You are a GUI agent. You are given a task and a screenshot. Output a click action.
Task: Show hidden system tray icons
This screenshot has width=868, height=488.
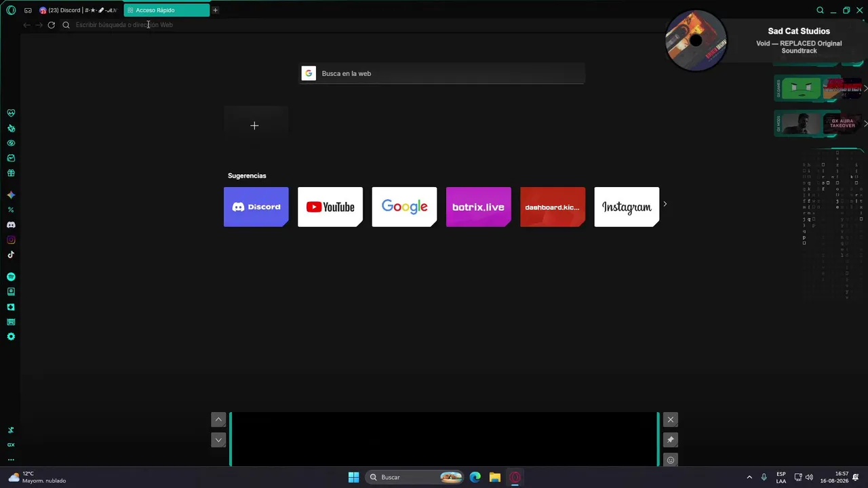point(749,477)
